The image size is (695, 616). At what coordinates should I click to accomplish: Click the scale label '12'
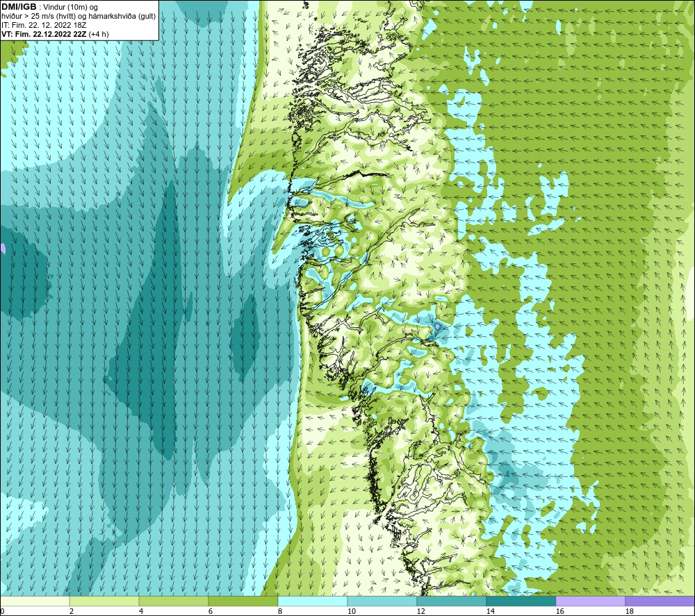(x=420, y=612)
